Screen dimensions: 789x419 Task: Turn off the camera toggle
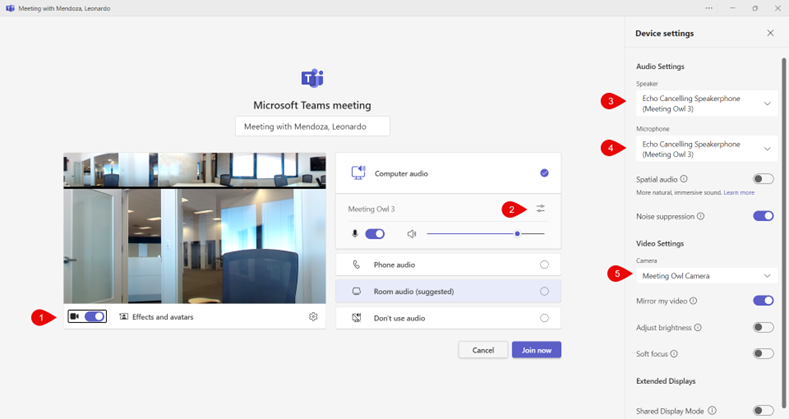pyautogui.click(x=95, y=317)
